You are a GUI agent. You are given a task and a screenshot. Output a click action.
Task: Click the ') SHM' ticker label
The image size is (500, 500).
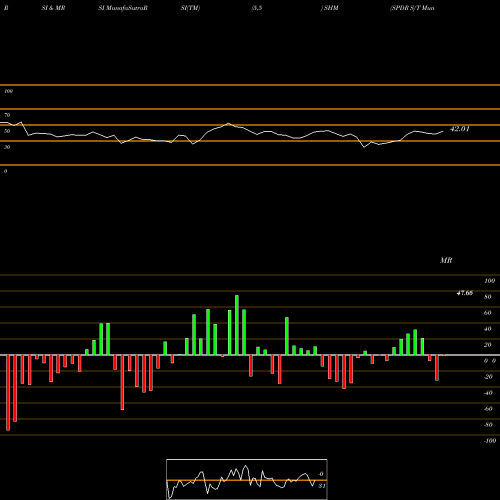(x=329, y=8)
